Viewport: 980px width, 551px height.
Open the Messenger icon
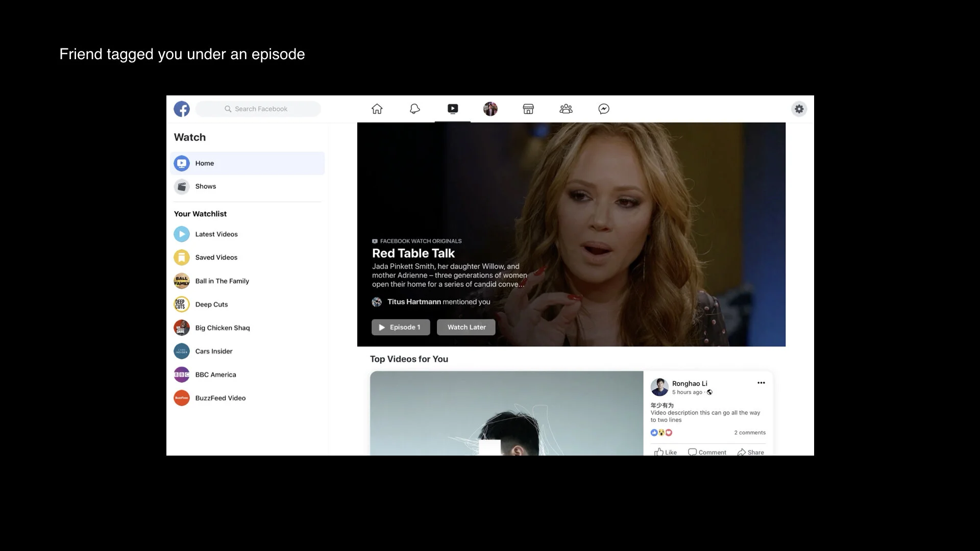point(604,109)
